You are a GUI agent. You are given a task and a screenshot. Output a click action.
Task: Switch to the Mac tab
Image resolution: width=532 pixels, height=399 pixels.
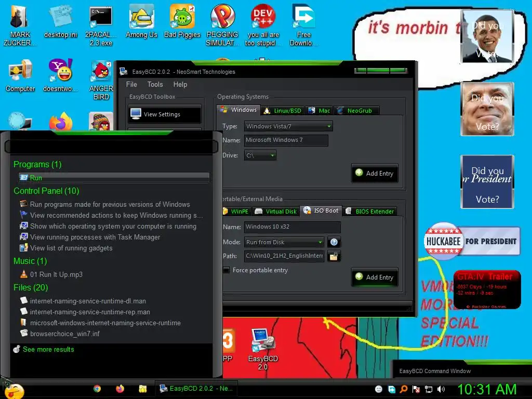[320, 111]
